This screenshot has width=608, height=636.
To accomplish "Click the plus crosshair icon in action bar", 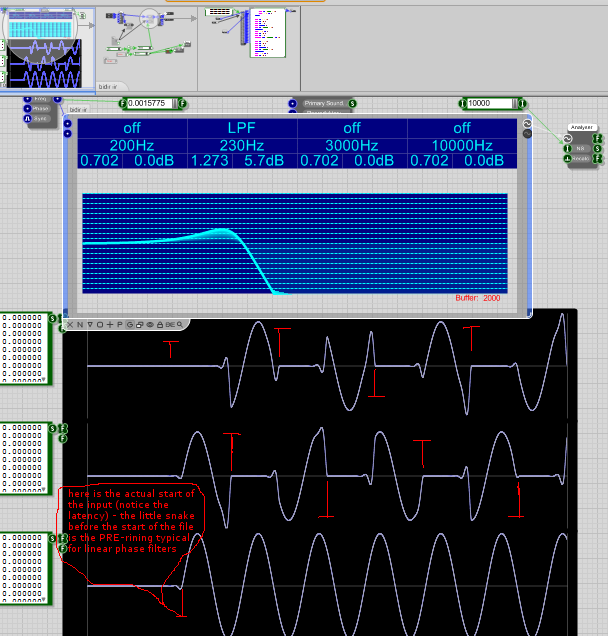I will 109,324.
